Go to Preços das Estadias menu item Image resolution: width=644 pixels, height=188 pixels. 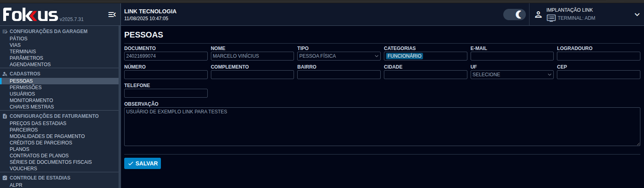[x=38, y=123]
